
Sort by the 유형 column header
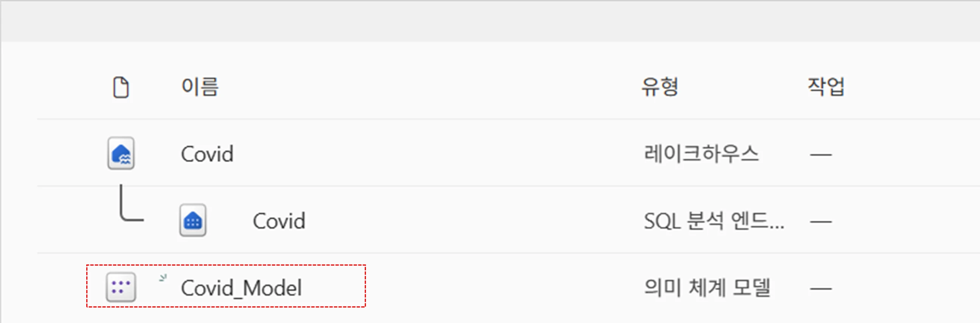pos(660,87)
